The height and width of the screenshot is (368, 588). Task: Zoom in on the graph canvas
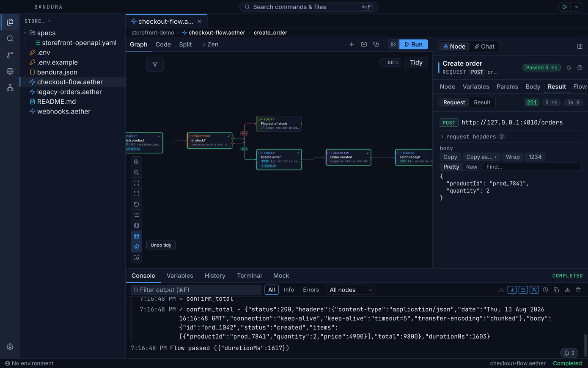click(136, 162)
